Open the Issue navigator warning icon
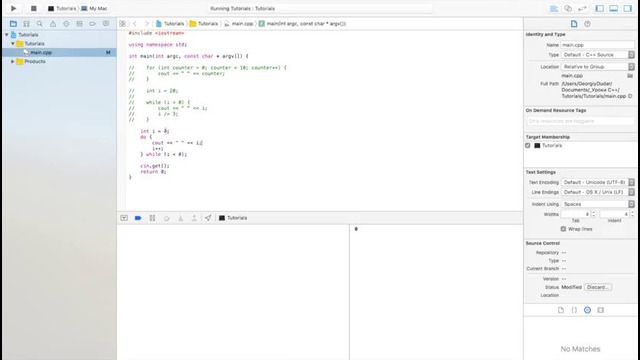Screen dimensions: 640x360 pos(53,24)
